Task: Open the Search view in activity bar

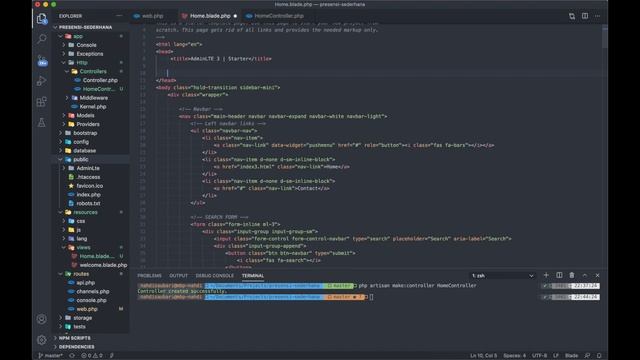Action: (42, 39)
